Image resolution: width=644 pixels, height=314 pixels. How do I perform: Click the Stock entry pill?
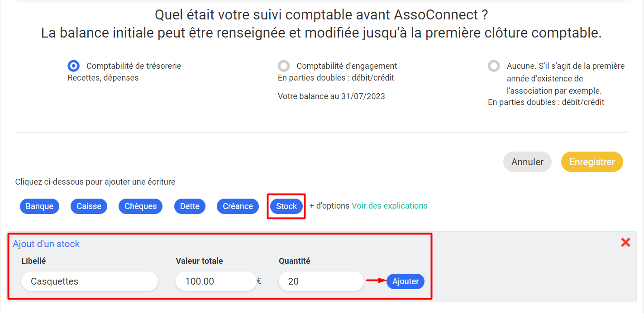point(286,206)
